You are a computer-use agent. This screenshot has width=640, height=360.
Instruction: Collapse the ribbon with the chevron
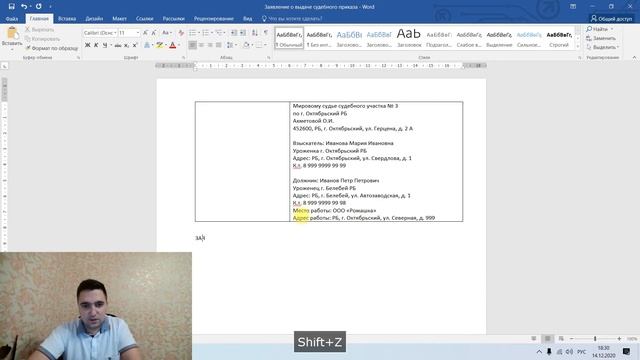[x=634, y=58]
